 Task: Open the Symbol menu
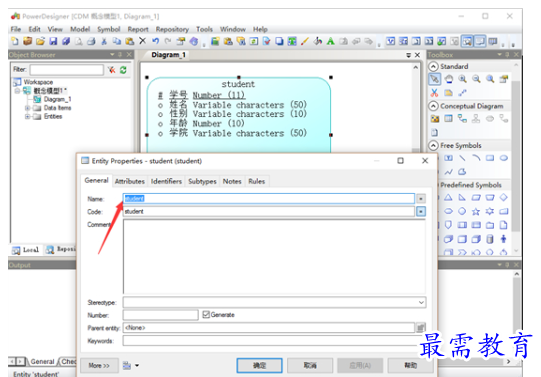109,29
